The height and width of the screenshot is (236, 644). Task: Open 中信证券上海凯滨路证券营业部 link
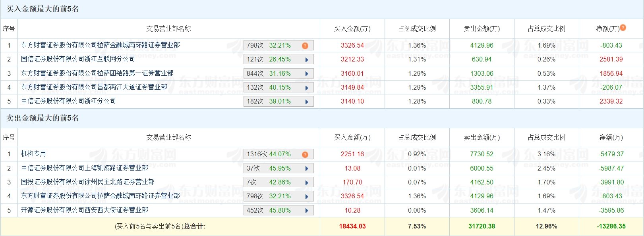coord(85,168)
